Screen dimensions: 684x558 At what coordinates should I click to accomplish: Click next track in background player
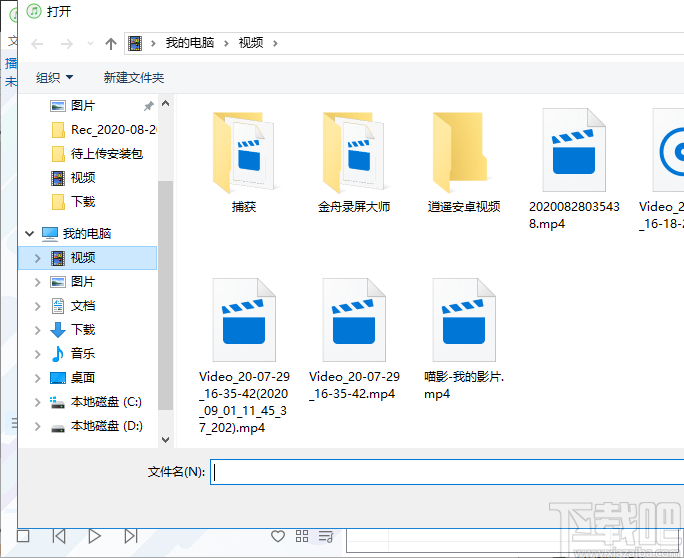(x=131, y=536)
